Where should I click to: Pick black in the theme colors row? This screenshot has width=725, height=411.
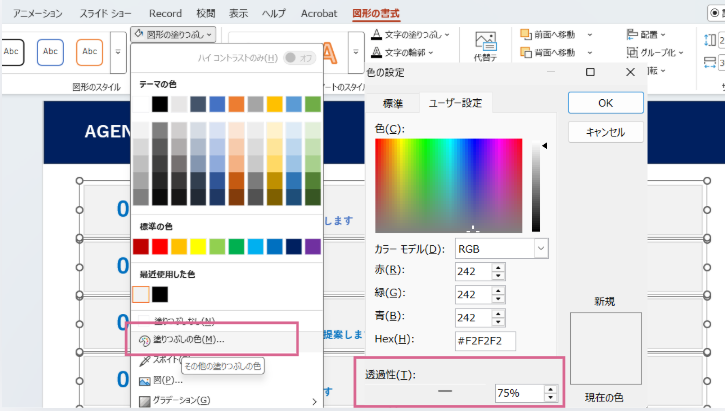(x=160, y=104)
